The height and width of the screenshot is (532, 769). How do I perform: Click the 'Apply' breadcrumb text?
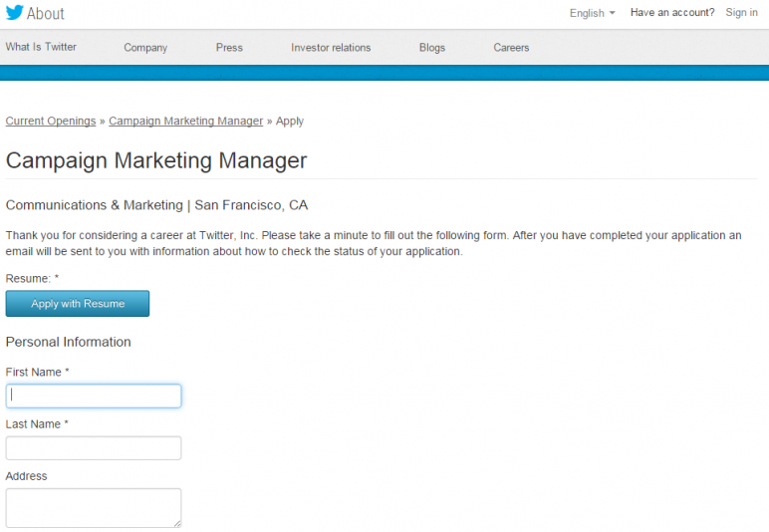(290, 122)
